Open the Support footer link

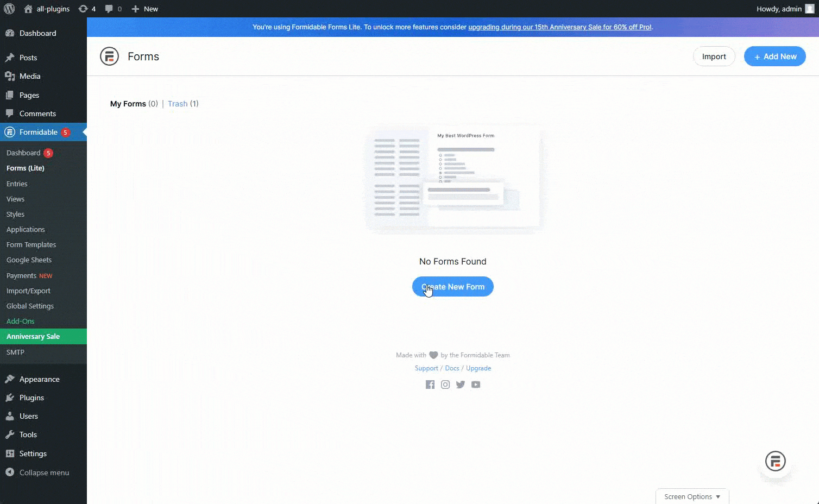click(426, 368)
